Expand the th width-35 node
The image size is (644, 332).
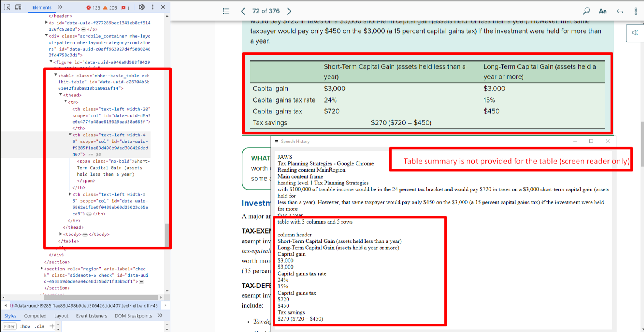point(70,194)
